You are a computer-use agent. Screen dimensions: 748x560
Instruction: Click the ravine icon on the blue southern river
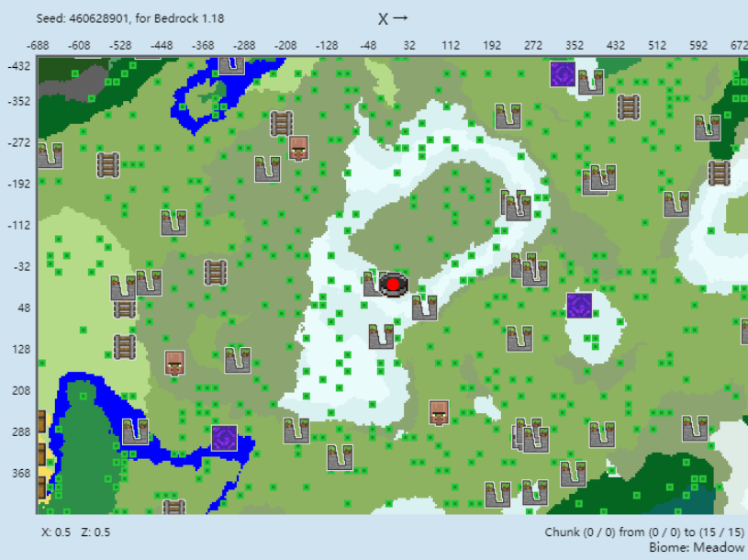tap(135, 431)
